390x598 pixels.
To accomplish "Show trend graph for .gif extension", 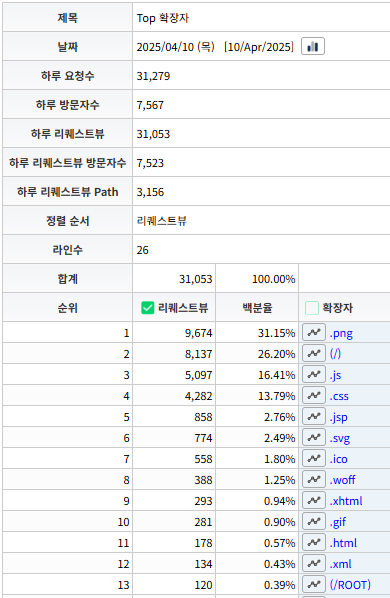I will 314,521.
